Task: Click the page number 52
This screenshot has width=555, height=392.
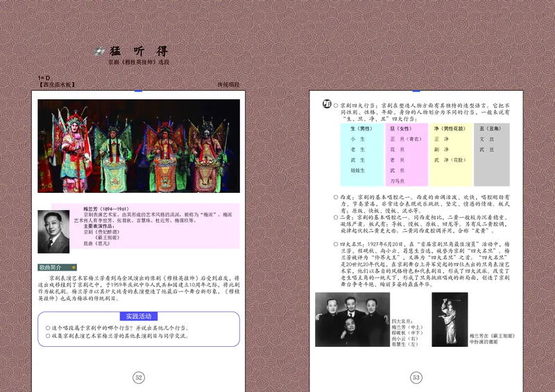Action: click(139, 377)
